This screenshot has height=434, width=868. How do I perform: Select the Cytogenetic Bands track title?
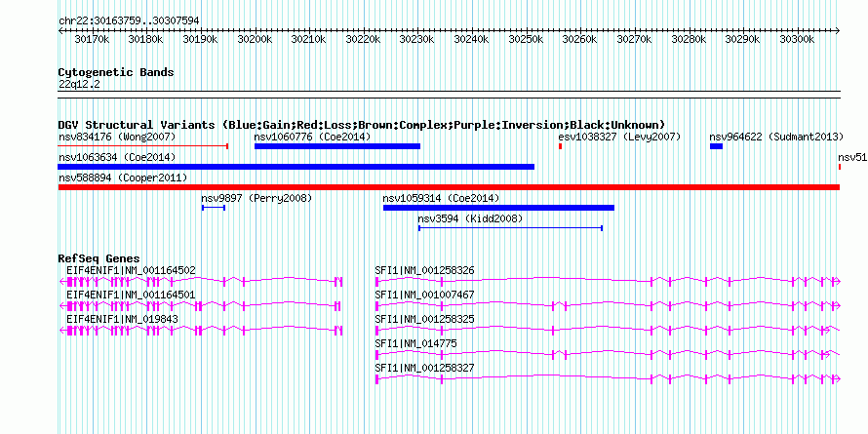pos(116,72)
